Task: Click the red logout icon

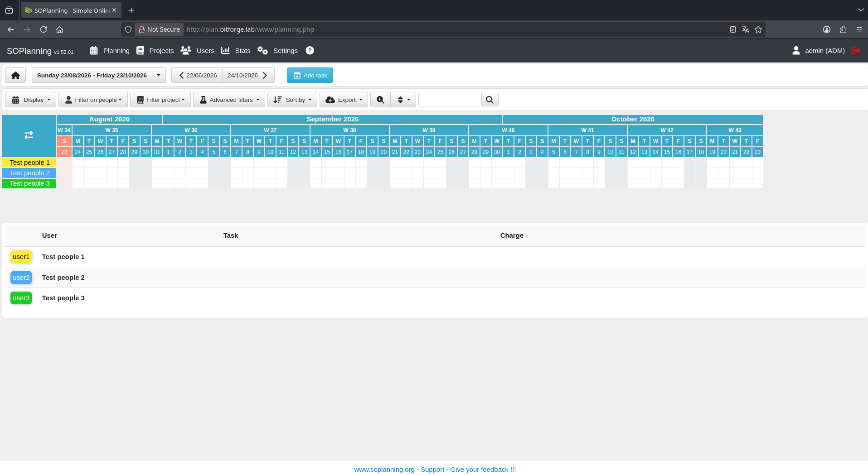Action: tap(856, 51)
